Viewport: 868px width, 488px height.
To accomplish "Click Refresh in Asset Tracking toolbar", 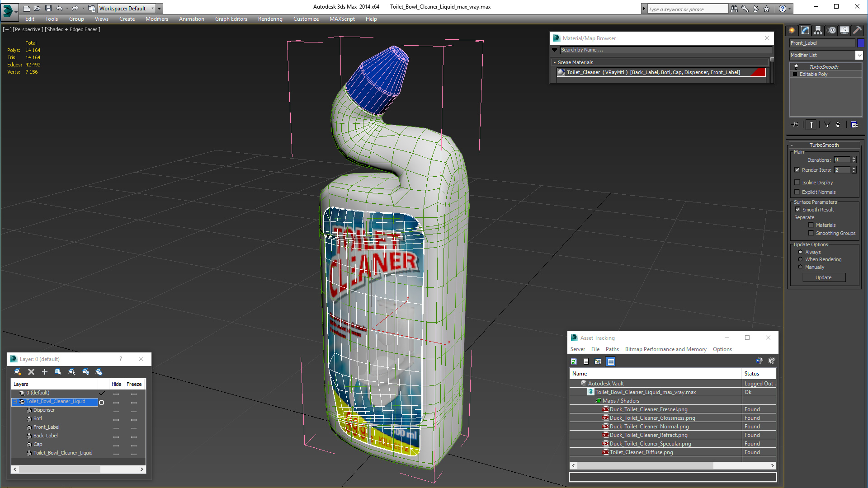I will pyautogui.click(x=574, y=361).
